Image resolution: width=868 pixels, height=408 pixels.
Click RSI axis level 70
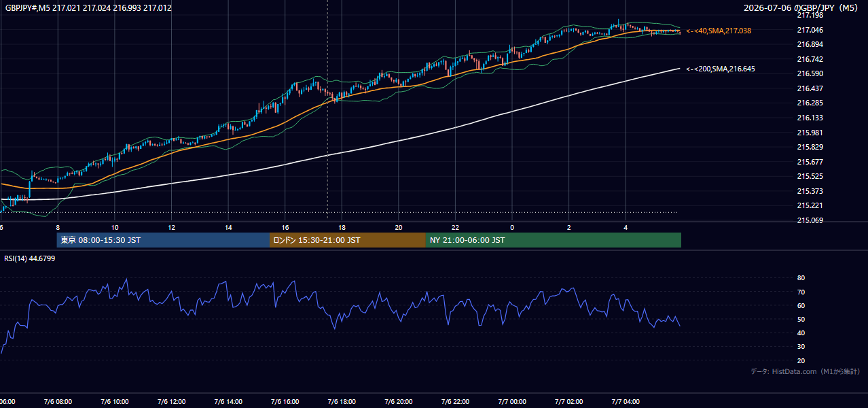[801, 292]
